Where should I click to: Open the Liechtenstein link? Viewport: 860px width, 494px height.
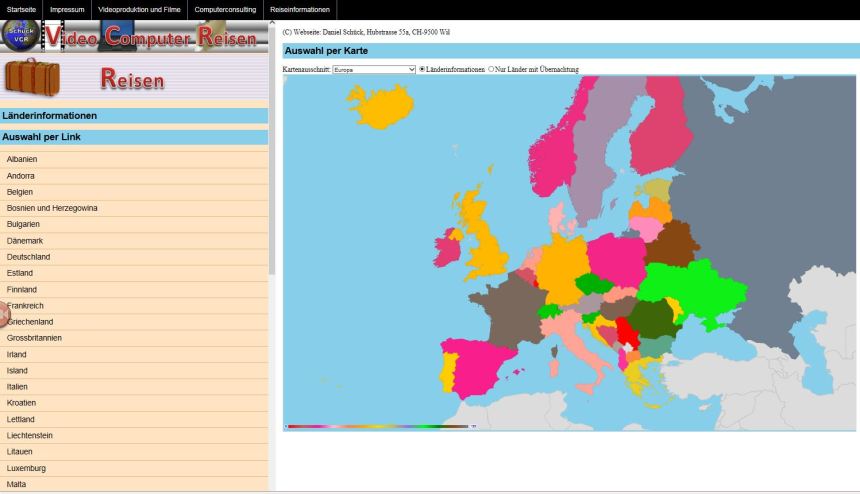pyautogui.click(x=30, y=435)
